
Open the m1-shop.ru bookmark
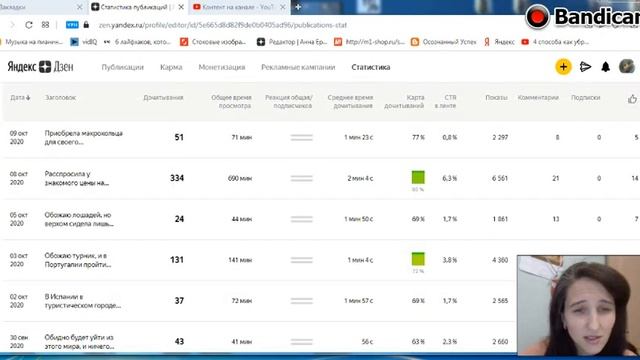pyautogui.click(x=369, y=42)
